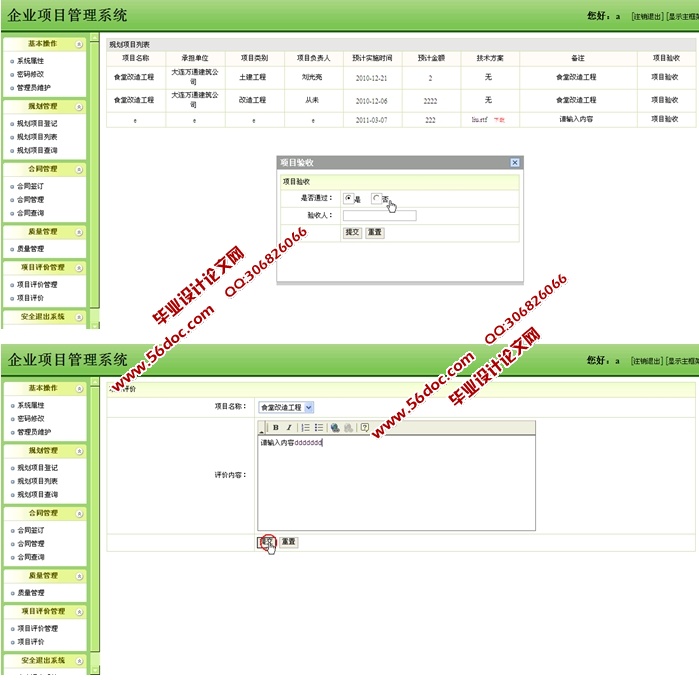Click the greyed remove-link icon in the editor

click(x=349, y=428)
